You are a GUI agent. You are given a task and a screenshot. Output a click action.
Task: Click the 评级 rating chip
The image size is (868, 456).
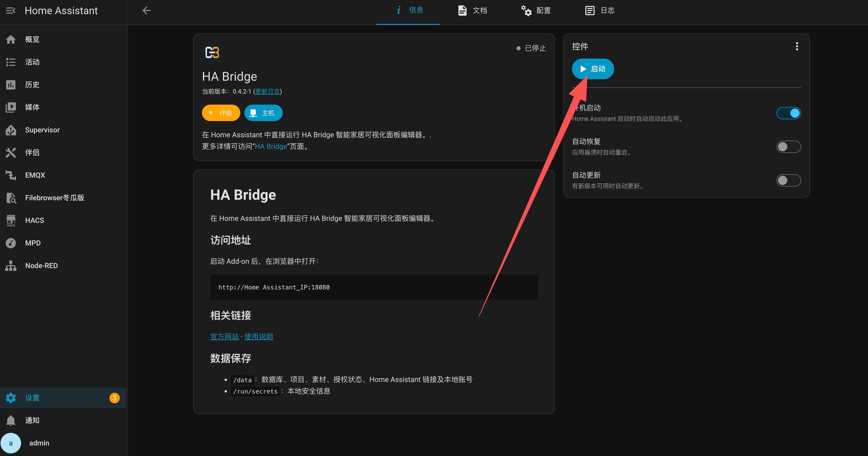point(221,113)
